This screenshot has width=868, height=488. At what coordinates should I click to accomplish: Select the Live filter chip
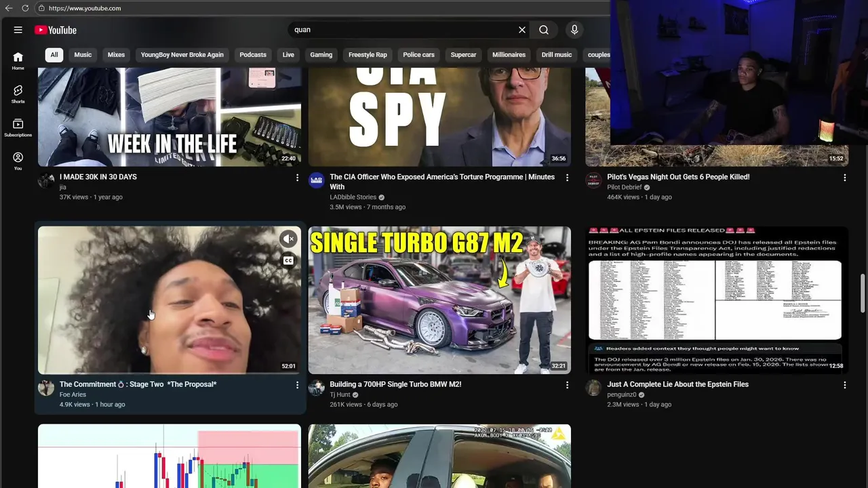[288, 55]
